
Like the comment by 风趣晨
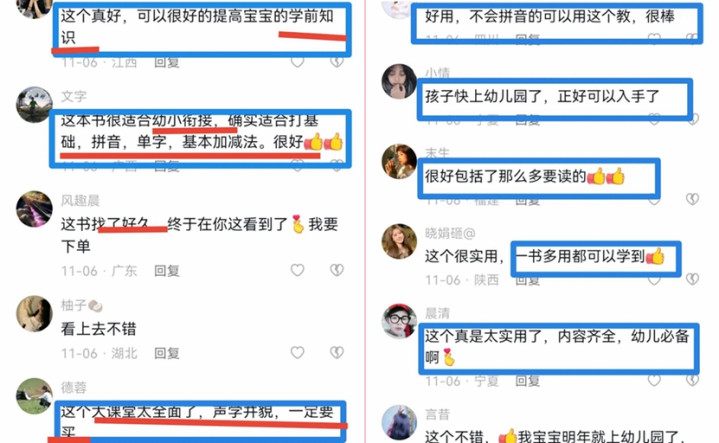(x=297, y=270)
